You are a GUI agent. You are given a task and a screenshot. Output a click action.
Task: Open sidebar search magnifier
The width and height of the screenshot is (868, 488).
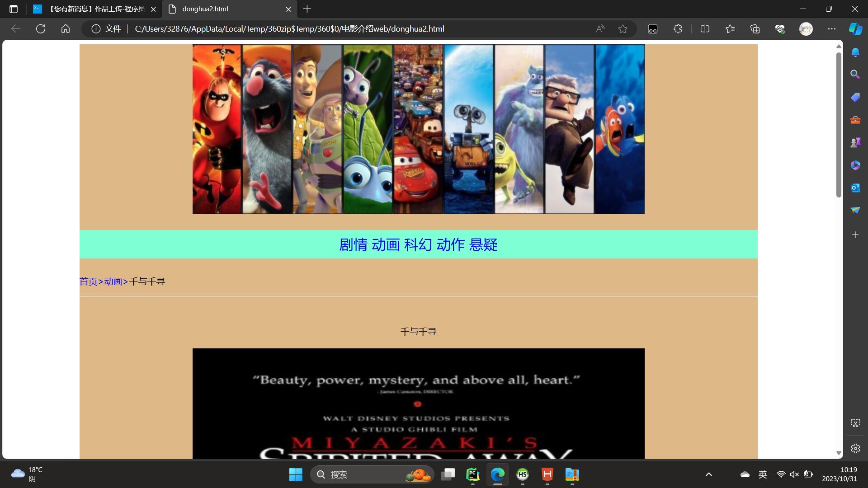(x=855, y=75)
